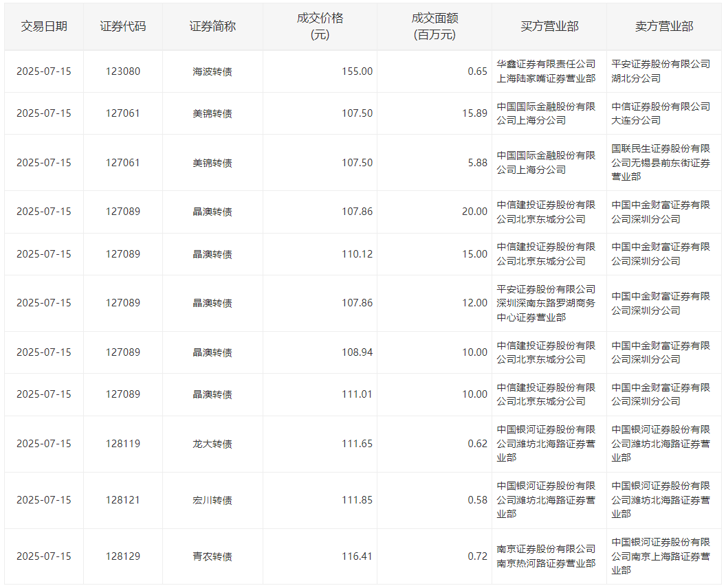Select the 15.89 trade amount cell
This screenshot has height=588, width=726.
pos(474,113)
